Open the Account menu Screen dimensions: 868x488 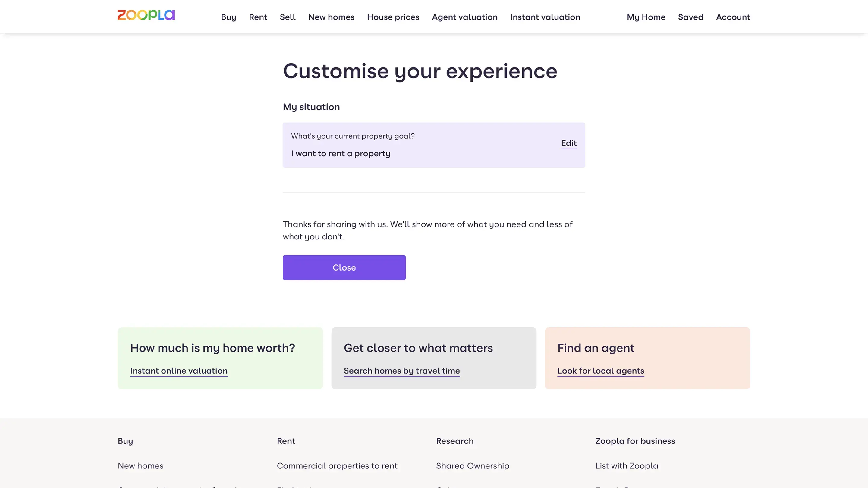tap(733, 17)
